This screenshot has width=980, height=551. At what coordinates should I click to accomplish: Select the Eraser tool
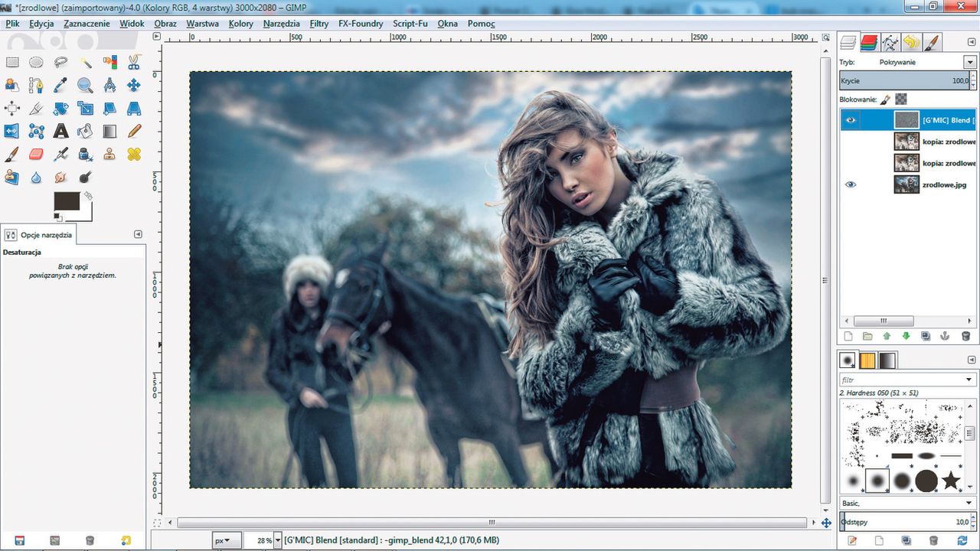click(x=36, y=154)
